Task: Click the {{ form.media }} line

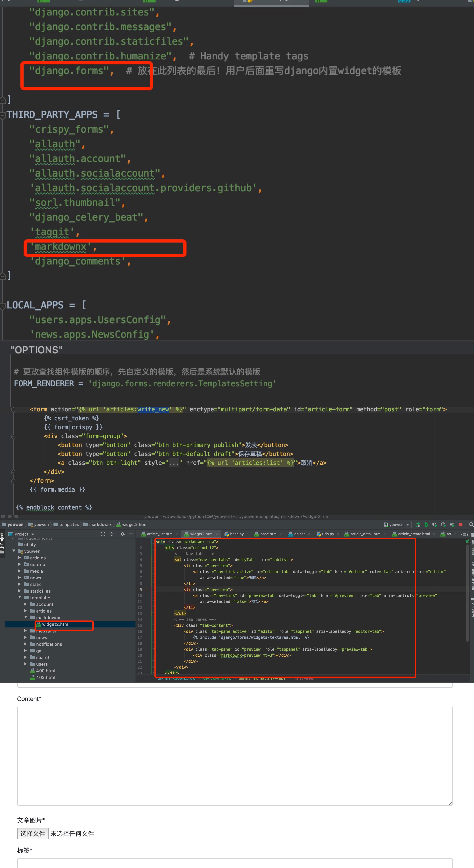Action: tap(57, 489)
